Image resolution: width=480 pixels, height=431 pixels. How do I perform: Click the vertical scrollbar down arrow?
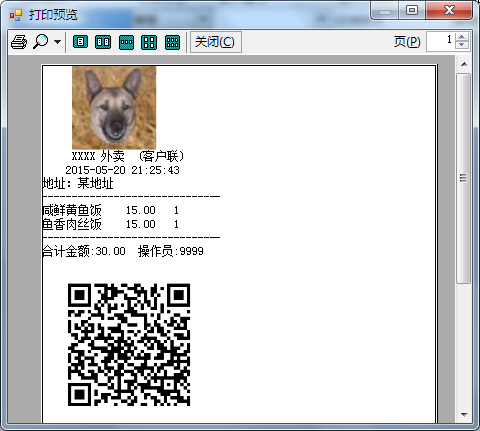click(x=464, y=415)
